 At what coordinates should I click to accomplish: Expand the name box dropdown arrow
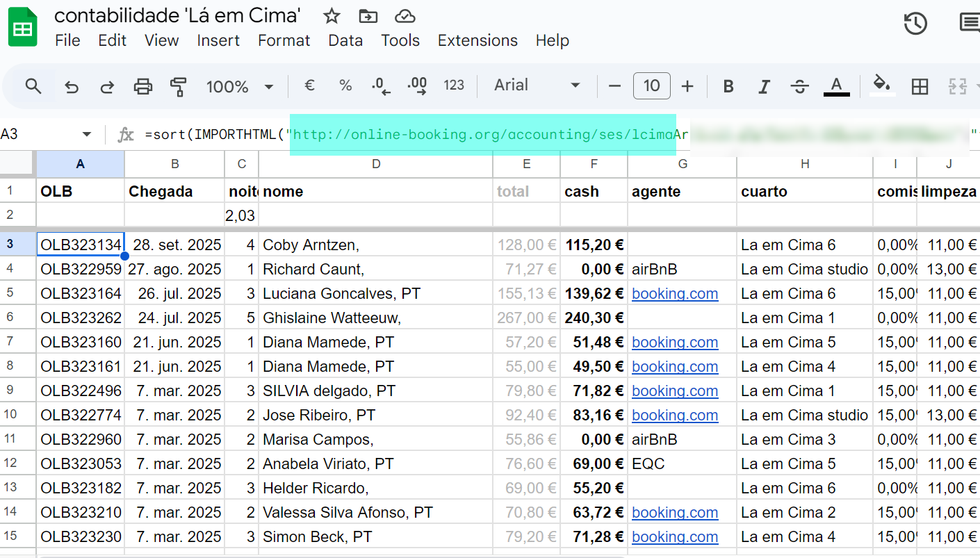[x=87, y=134]
